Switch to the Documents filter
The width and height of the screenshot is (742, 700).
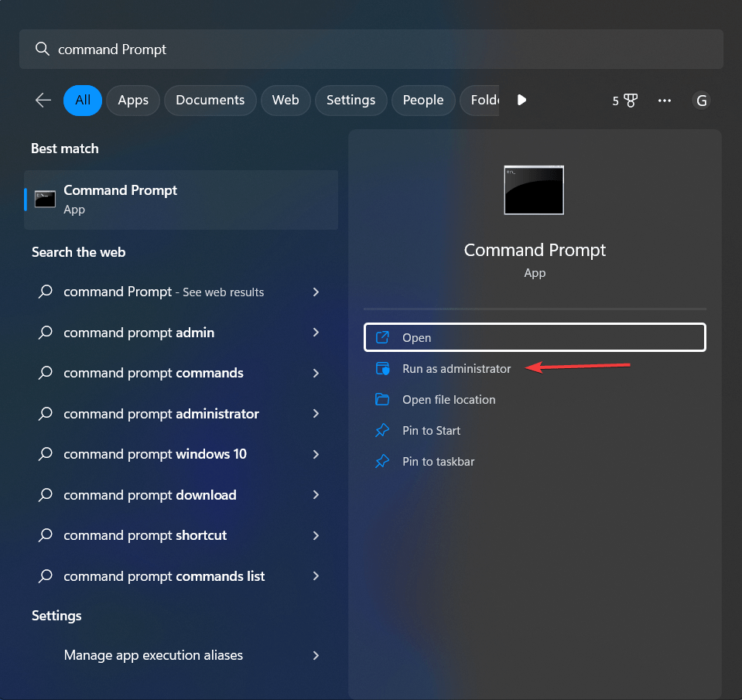click(x=210, y=100)
